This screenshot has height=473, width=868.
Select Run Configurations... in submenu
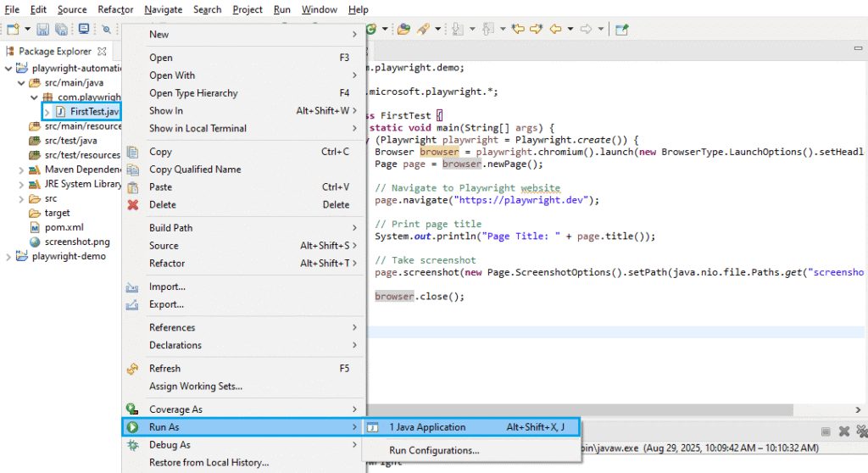click(x=471, y=451)
